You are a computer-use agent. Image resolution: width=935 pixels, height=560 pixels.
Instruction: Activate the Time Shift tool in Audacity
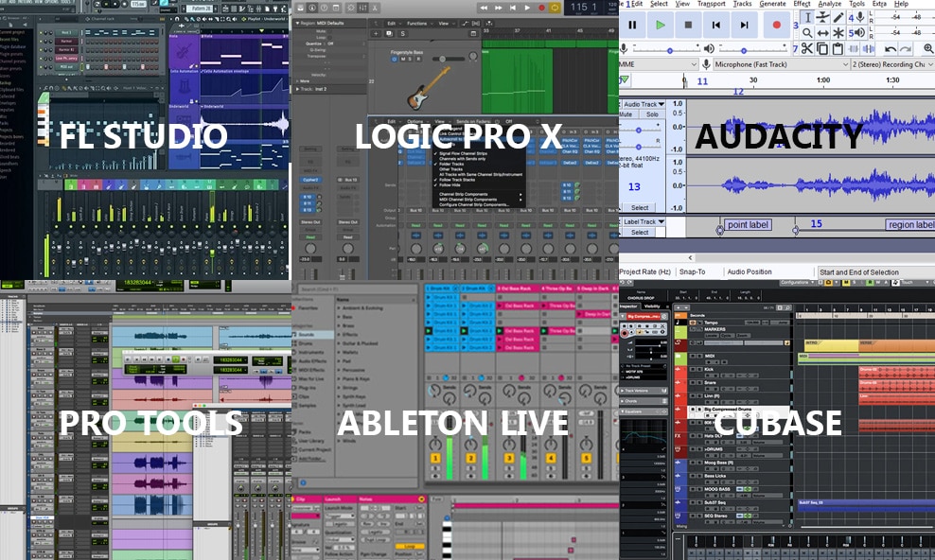[823, 33]
